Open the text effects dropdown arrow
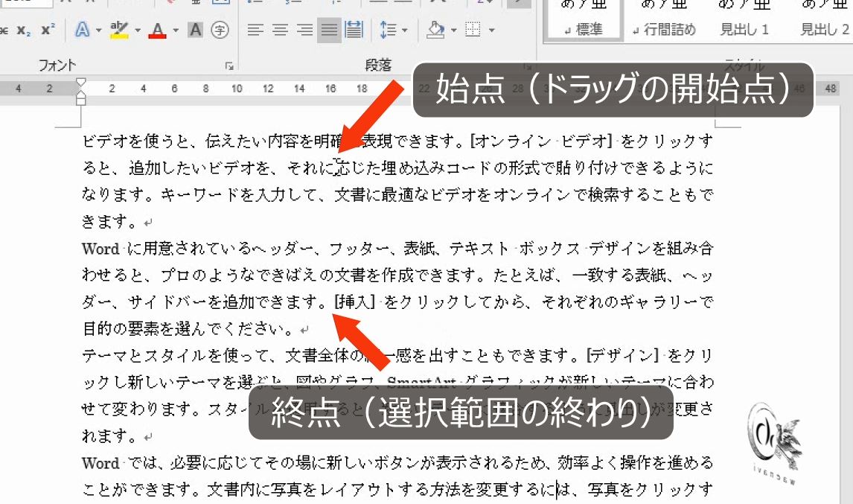This screenshot has width=853, height=504. pyautogui.click(x=98, y=31)
